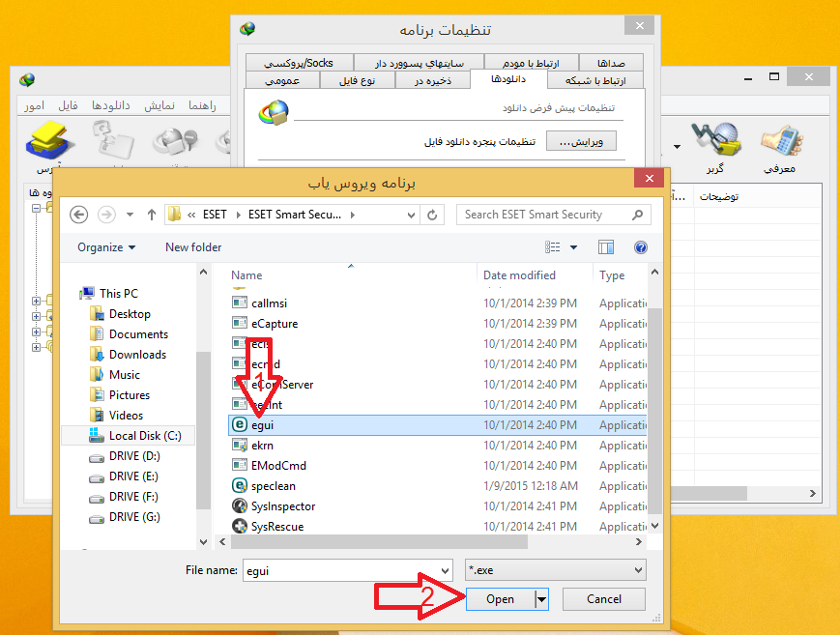
Task: Select the EModCmd file icon
Action: [x=240, y=465]
